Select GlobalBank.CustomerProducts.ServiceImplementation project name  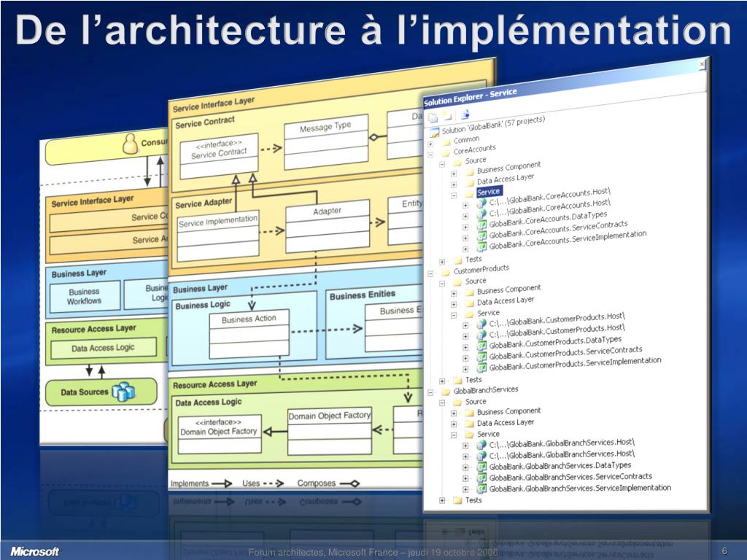575,364
